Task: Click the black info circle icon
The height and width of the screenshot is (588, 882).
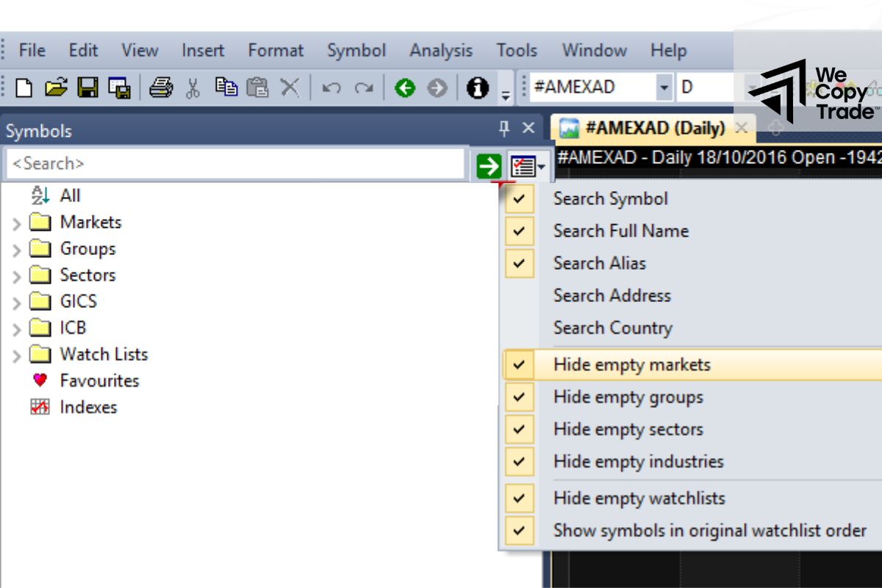Action: point(478,88)
